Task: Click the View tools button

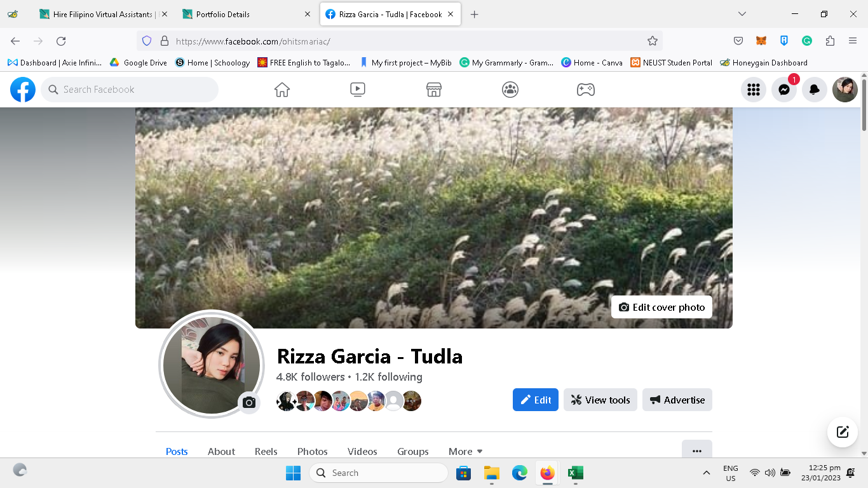Action: tap(600, 400)
